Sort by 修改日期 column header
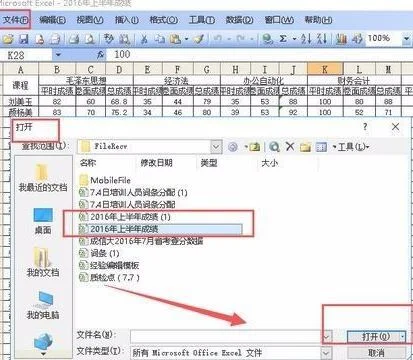The width and height of the screenshot is (413, 360). (156, 163)
